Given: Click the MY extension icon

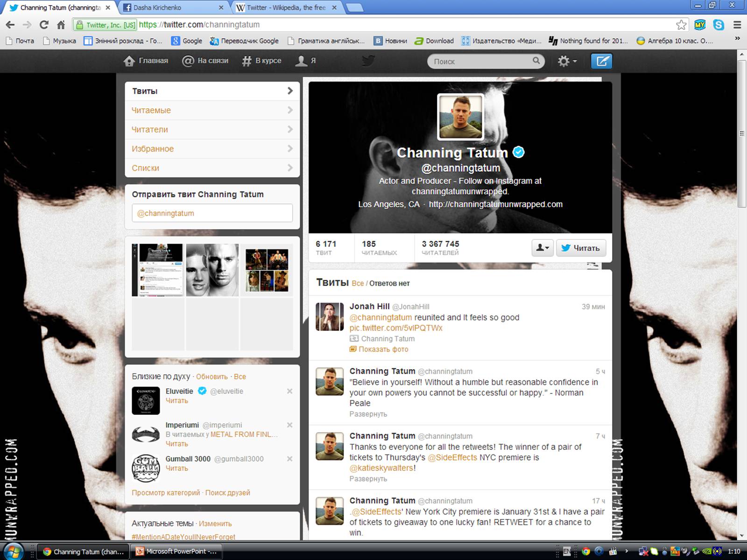Looking at the screenshot, I should (x=700, y=25).
